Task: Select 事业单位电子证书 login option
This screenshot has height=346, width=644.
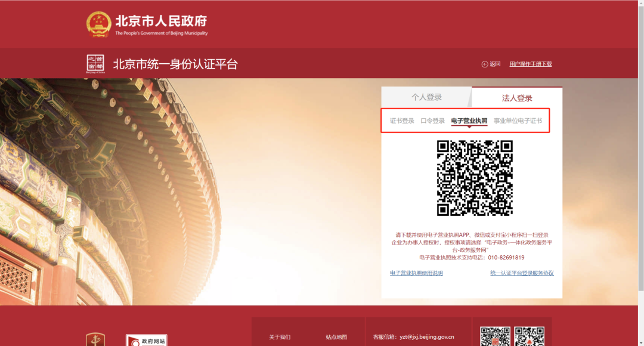Action: pos(518,121)
